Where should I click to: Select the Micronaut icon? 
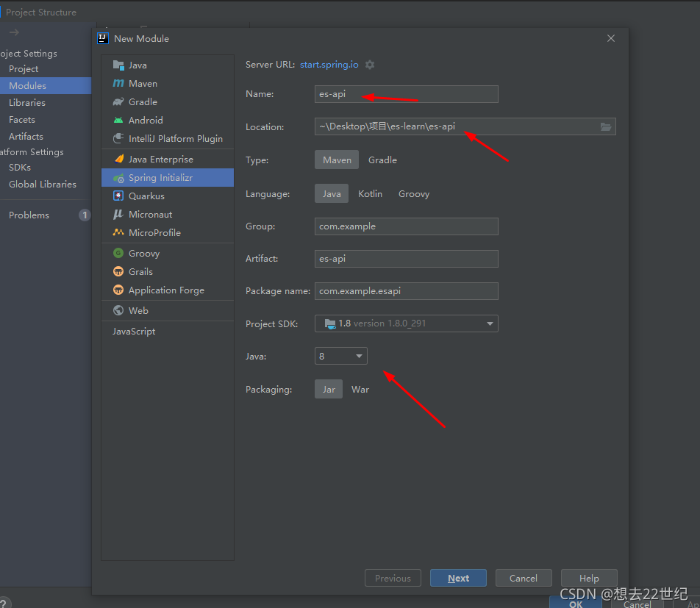pyautogui.click(x=118, y=214)
